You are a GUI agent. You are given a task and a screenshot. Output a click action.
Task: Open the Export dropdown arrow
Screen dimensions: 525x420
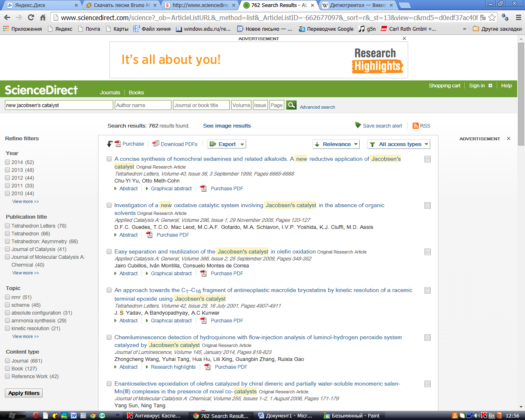[242, 144]
